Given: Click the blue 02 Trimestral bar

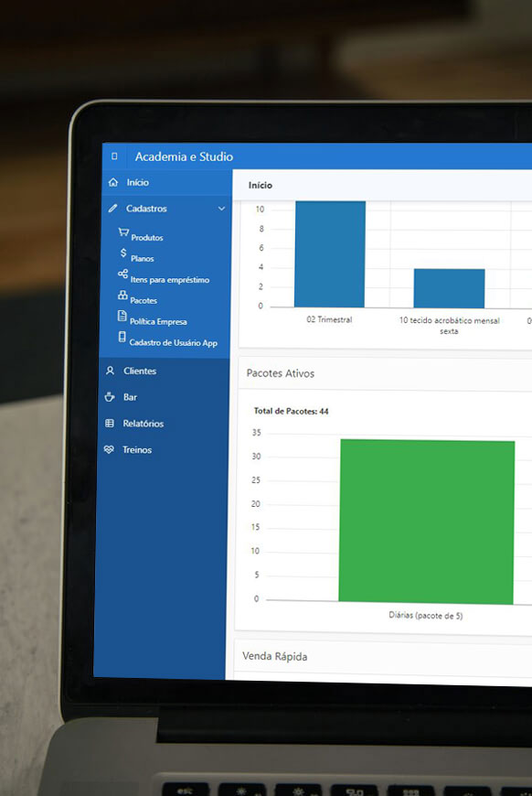Looking at the screenshot, I should click(330, 253).
